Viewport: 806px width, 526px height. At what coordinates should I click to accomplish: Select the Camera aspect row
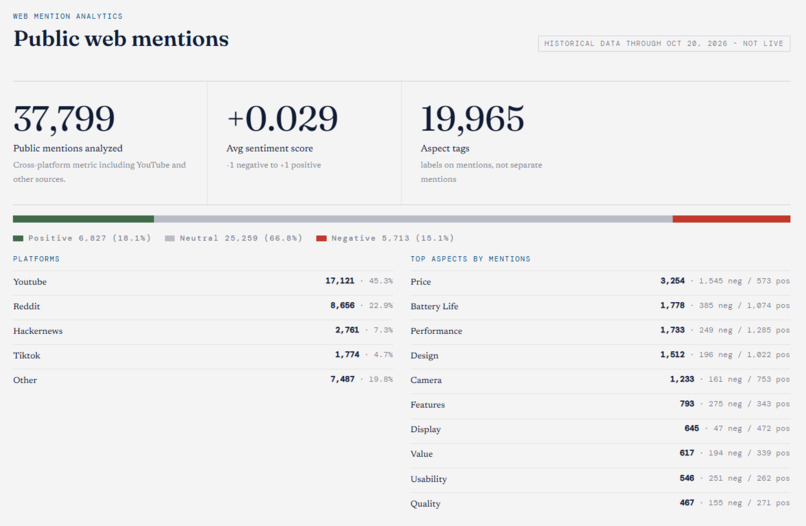600,380
